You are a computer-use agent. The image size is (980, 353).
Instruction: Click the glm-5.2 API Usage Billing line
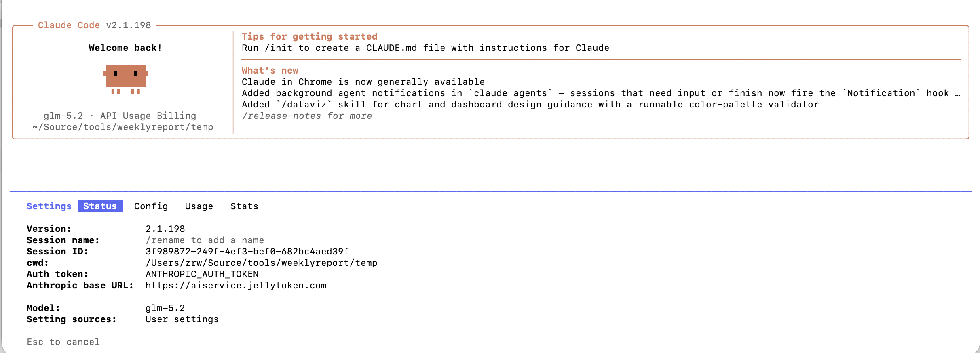coord(120,116)
